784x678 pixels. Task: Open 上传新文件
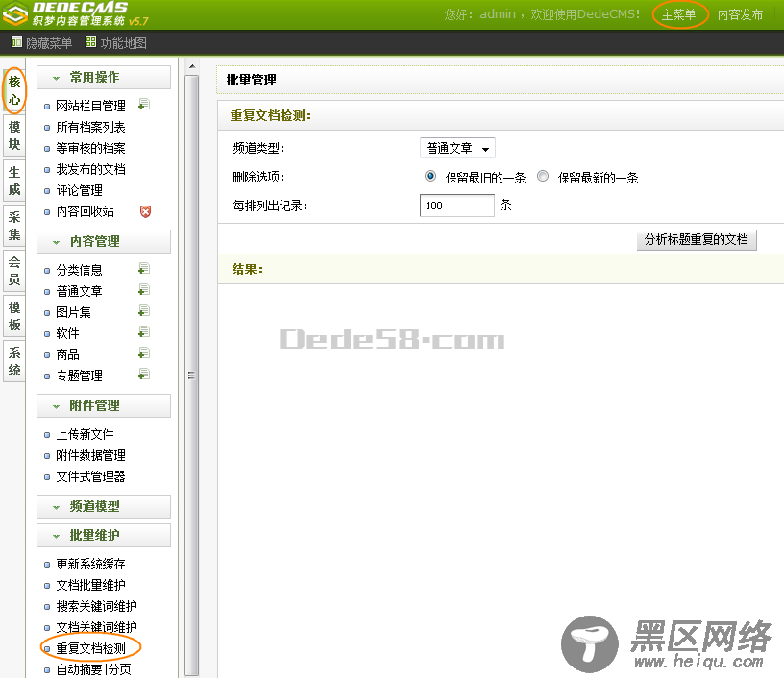[x=85, y=434]
